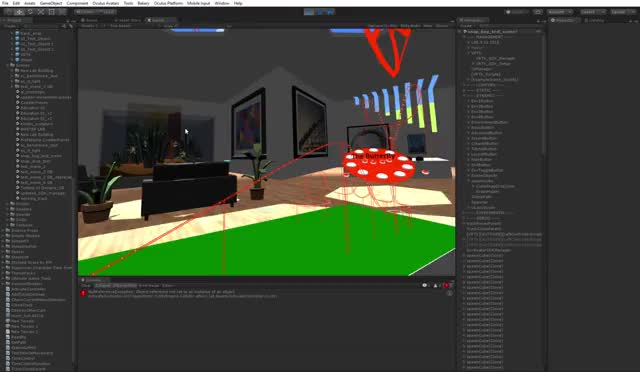Select the Move tool in the toolbar

pyautogui.click(x=19, y=12)
